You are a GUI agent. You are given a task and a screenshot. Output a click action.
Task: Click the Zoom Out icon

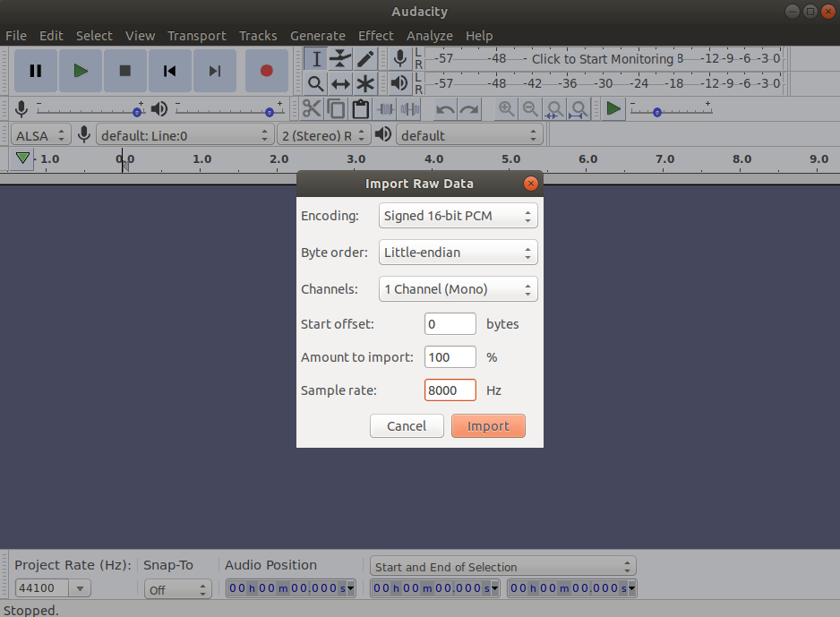click(x=530, y=109)
